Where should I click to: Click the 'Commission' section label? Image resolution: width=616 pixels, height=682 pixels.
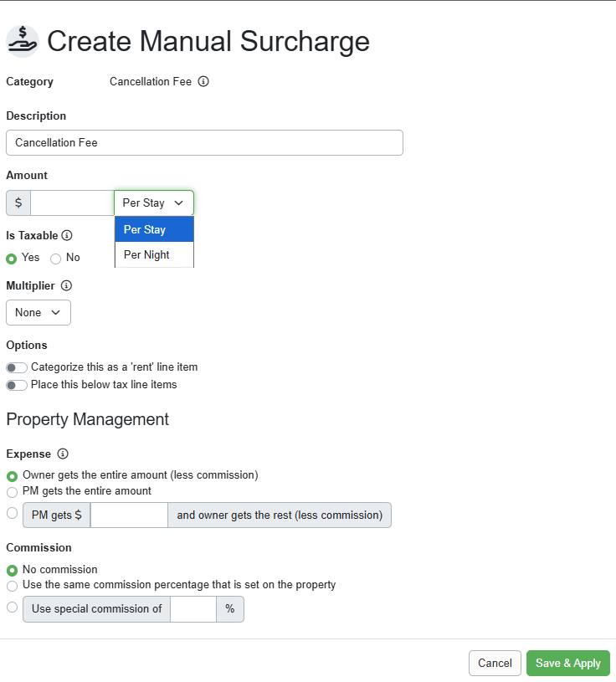point(38,547)
